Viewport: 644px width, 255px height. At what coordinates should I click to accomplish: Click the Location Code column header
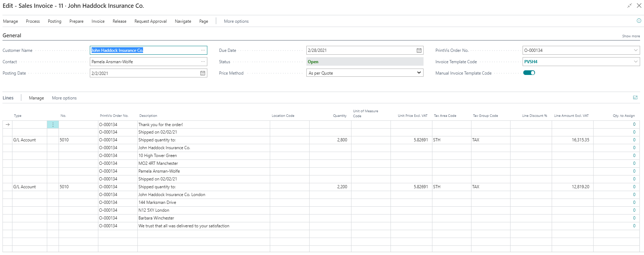tap(283, 116)
